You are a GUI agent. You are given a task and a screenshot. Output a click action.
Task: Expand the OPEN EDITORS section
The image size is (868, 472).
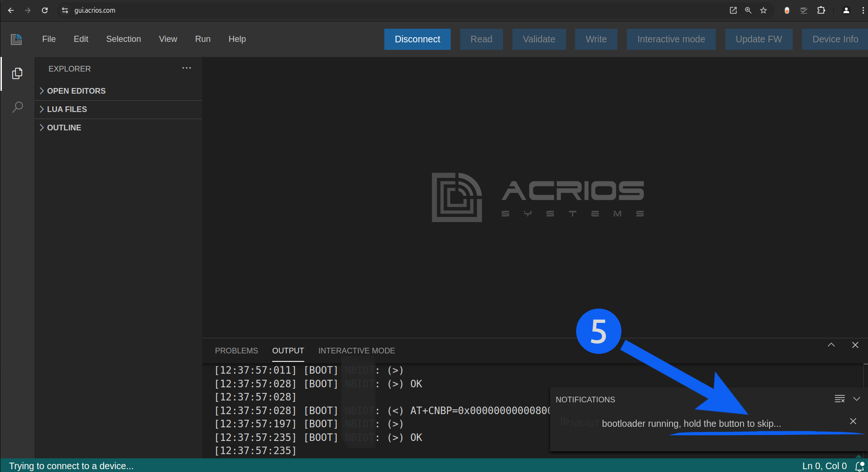click(x=76, y=91)
